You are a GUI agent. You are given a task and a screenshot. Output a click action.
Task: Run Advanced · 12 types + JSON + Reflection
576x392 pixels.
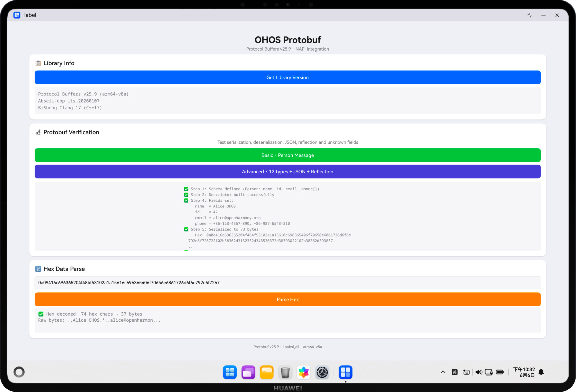click(288, 172)
